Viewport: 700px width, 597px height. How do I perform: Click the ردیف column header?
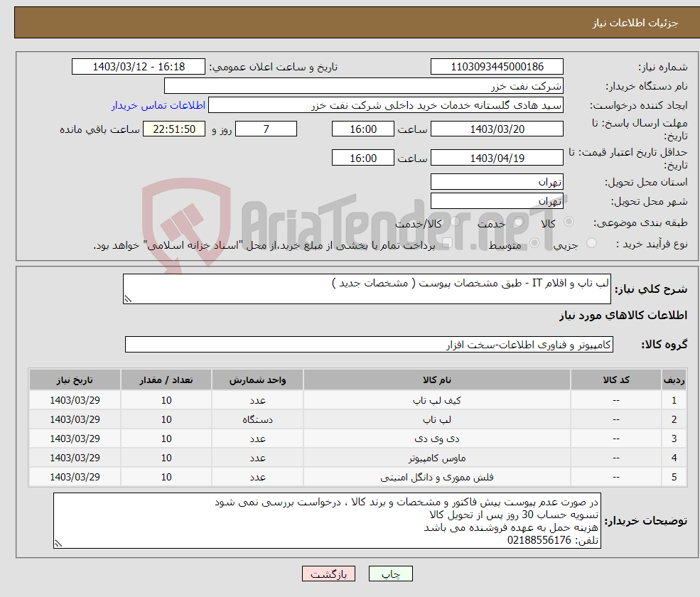tap(674, 380)
